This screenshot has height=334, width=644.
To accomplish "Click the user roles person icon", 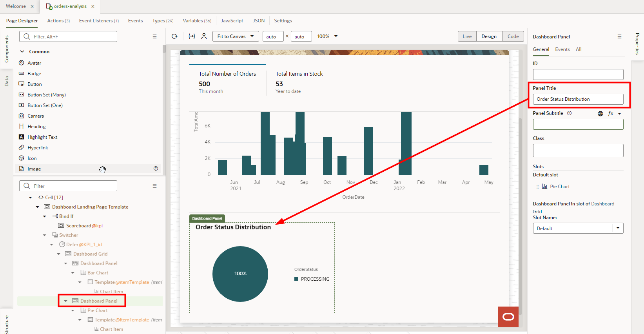I will 204,36.
